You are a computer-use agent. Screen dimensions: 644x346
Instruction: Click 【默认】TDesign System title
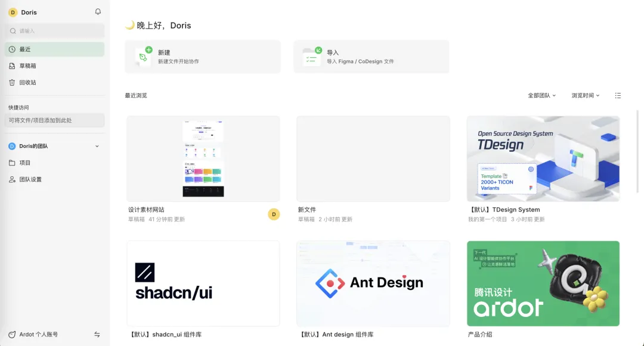coord(504,210)
